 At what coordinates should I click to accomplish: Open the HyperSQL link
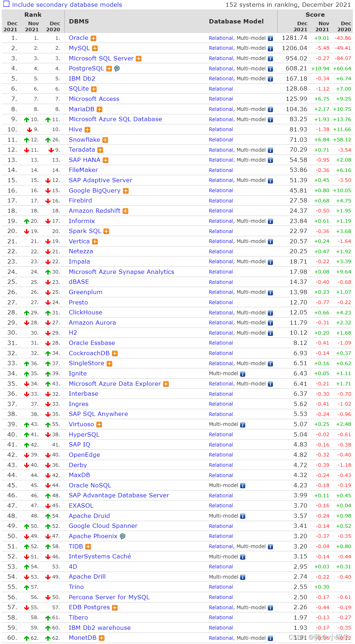(84, 434)
